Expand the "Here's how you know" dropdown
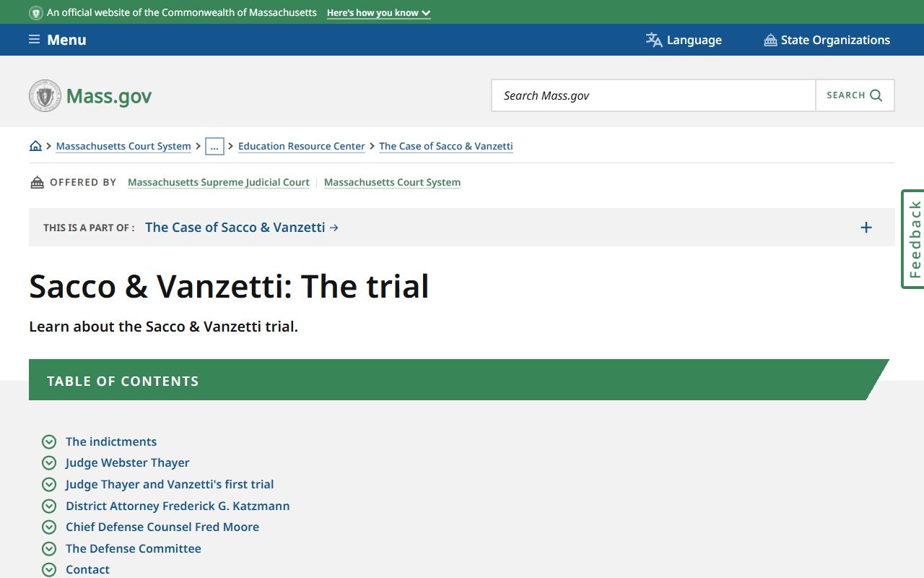The height and width of the screenshot is (578, 924). pos(379,13)
